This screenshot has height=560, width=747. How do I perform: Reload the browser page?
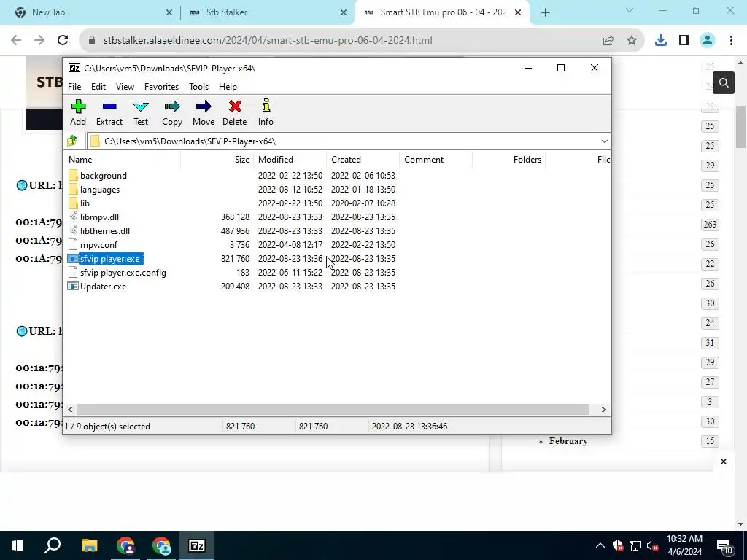pyautogui.click(x=63, y=41)
